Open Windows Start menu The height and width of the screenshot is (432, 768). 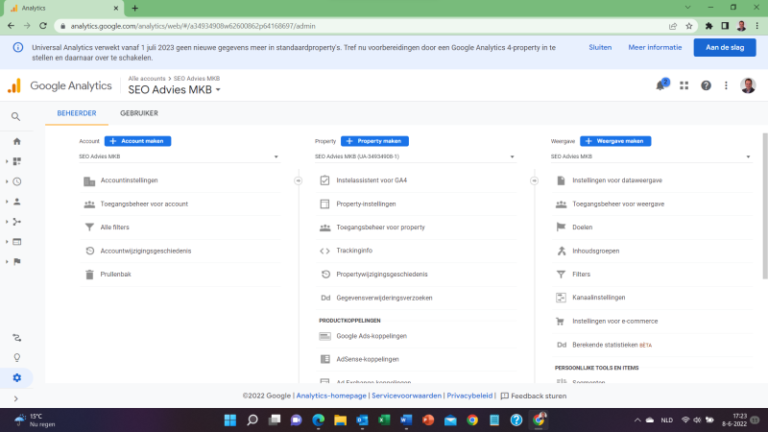pos(230,420)
